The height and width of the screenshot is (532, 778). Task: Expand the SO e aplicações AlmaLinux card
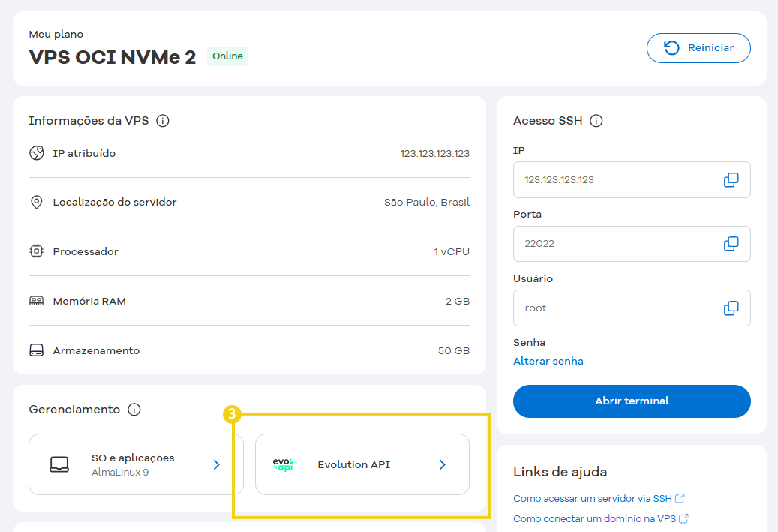(x=216, y=464)
